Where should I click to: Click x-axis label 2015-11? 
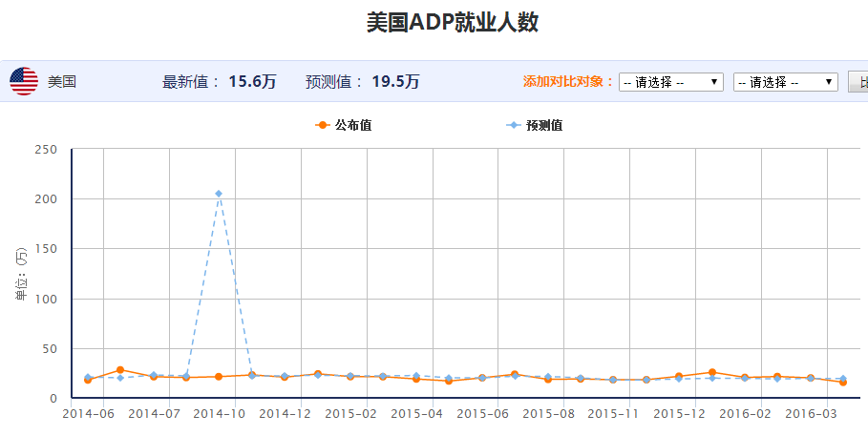[612, 414]
